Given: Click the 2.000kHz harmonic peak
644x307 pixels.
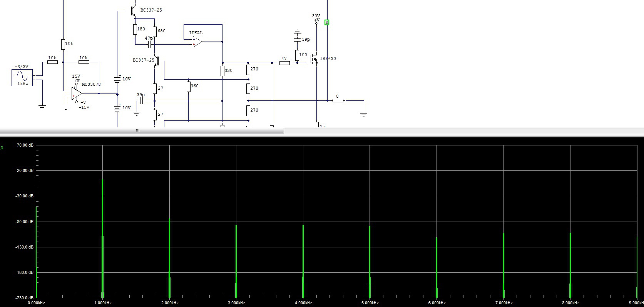Looking at the screenshot, I should point(169,258).
